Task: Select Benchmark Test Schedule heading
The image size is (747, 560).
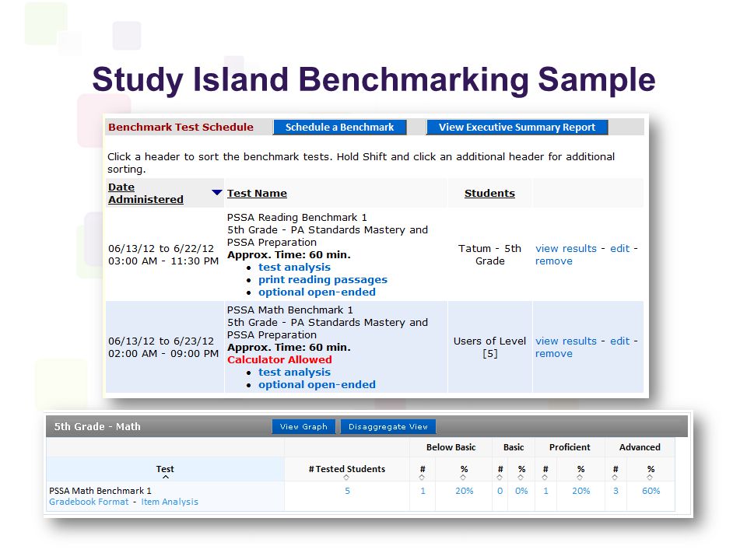Action: 181,127
